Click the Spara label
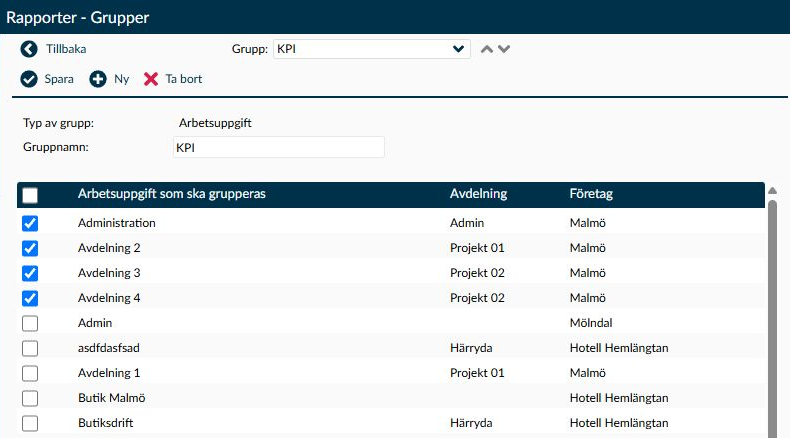Screen dimensions: 790x438 (x=59, y=79)
